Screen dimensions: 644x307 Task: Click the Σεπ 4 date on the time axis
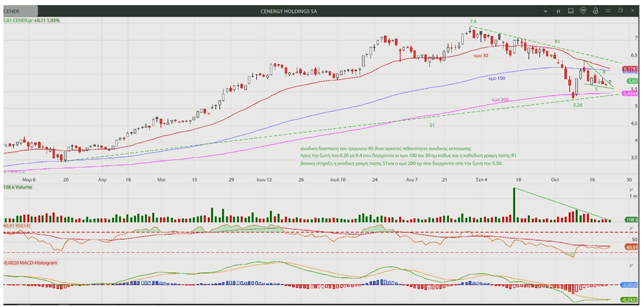481,180
